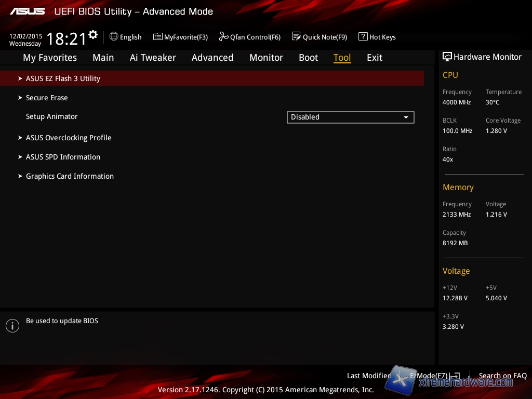Click the Last Modified button
This screenshot has width=532, height=399.
tap(369, 376)
